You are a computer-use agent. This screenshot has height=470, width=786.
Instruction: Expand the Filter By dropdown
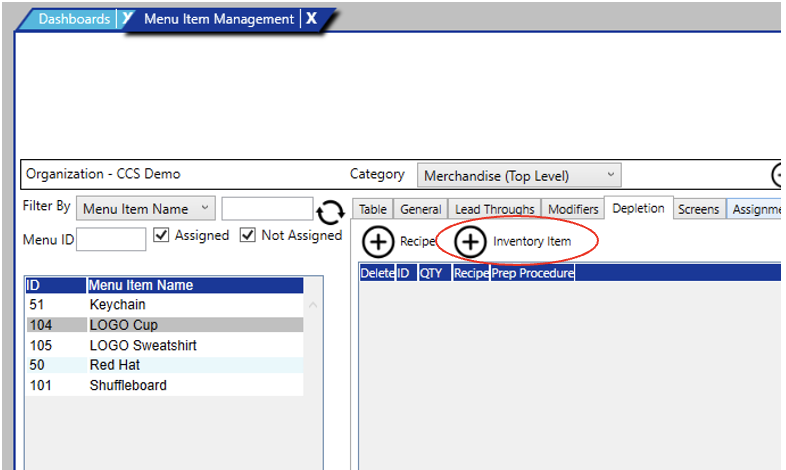(x=145, y=208)
